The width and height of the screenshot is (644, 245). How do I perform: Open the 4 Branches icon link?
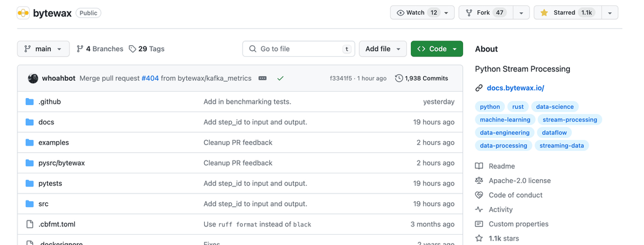tap(80, 49)
